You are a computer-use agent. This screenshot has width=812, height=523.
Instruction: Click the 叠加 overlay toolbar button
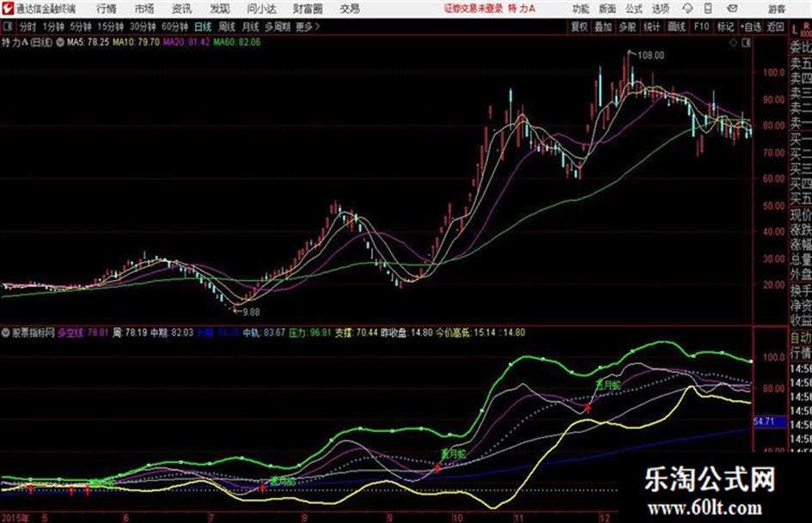(603, 27)
